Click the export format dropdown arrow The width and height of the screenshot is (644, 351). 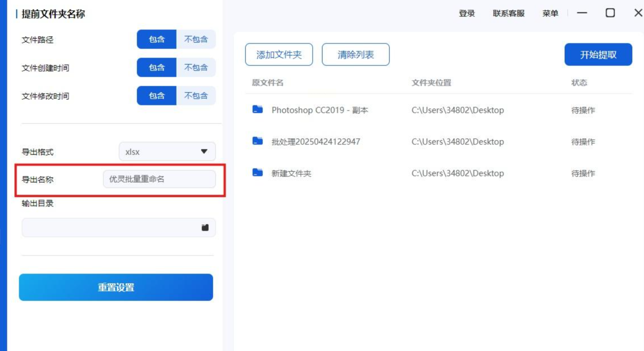[x=204, y=152]
